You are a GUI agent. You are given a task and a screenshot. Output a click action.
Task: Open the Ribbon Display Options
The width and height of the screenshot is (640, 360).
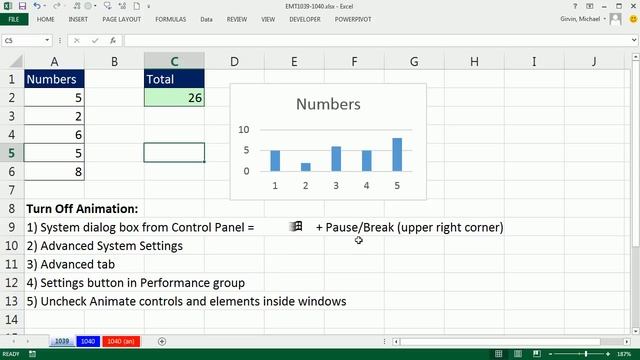589,6
